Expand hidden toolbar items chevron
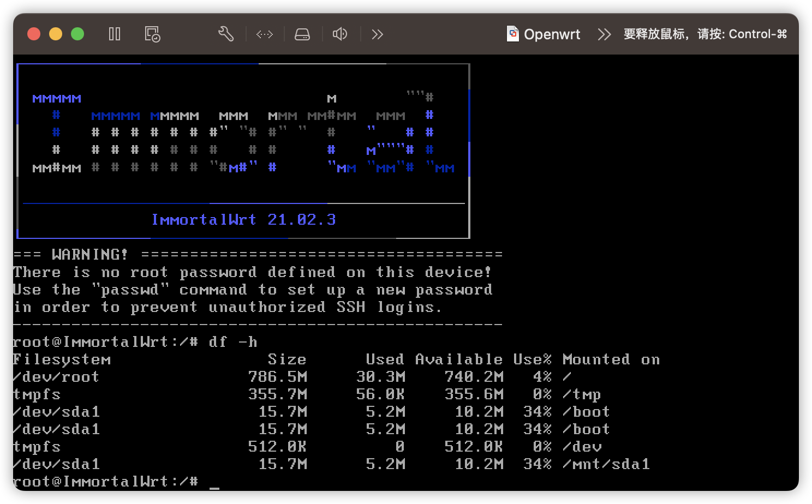This screenshot has width=812, height=504. coord(378,34)
